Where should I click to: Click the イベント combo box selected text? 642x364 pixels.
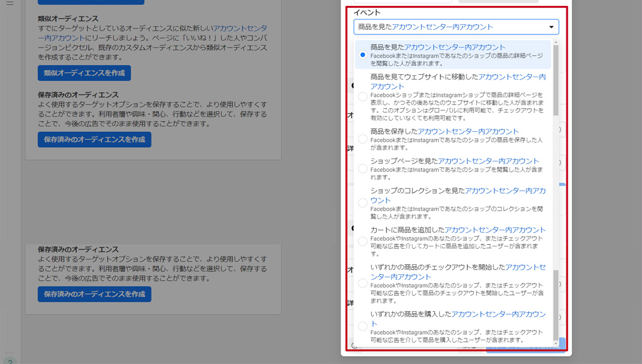pyautogui.click(x=426, y=27)
